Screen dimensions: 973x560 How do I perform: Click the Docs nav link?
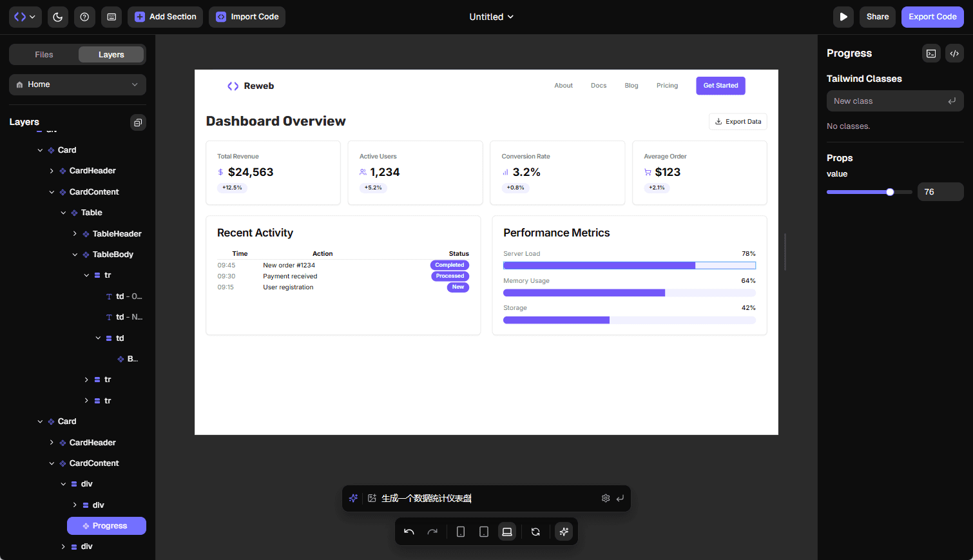pos(599,86)
